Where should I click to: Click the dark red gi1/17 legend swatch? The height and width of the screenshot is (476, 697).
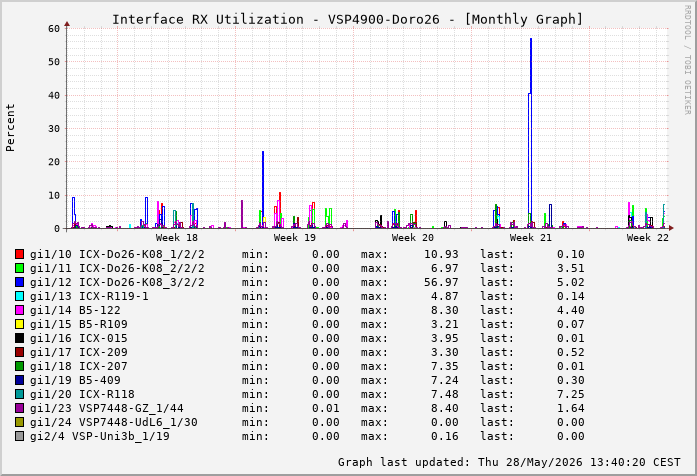[x=20, y=352]
